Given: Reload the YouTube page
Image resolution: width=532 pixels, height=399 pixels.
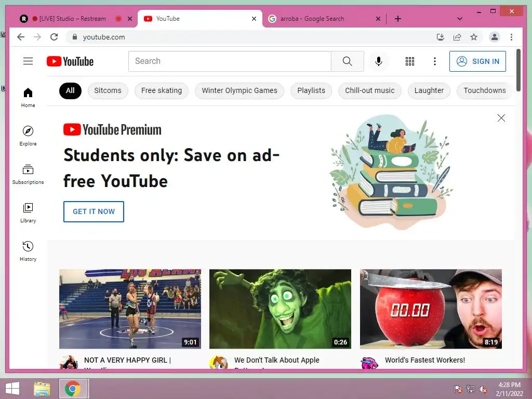Looking at the screenshot, I should tap(54, 37).
